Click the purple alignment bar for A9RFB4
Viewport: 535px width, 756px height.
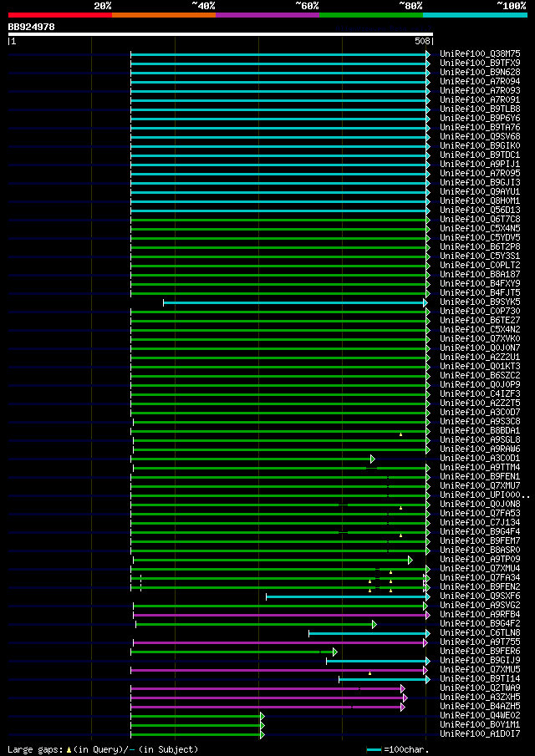[x=281, y=615]
